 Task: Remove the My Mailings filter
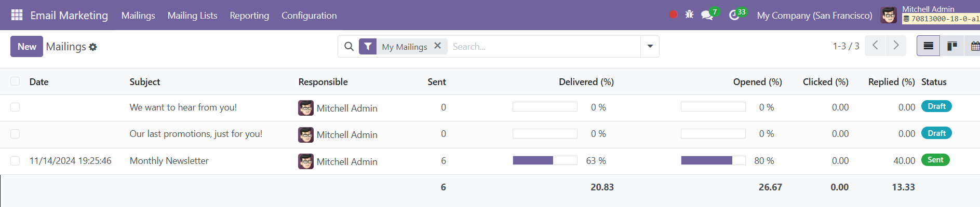tap(437, 46)
